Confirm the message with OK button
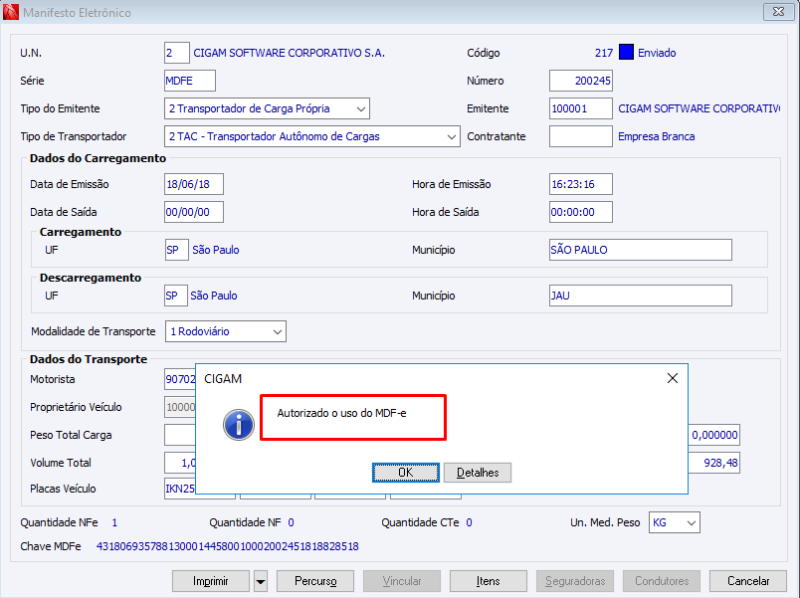 point(406,472)
